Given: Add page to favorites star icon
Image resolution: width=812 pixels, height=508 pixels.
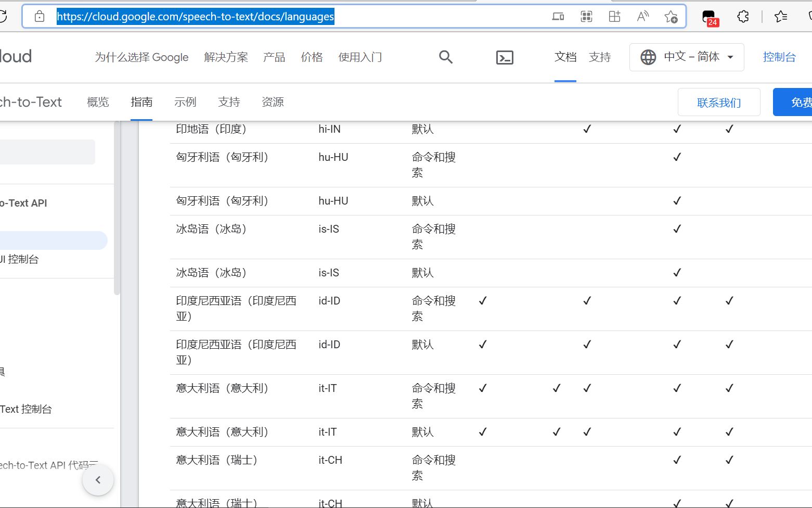Looking at the screenshot, I should click(x=671, y=17).
